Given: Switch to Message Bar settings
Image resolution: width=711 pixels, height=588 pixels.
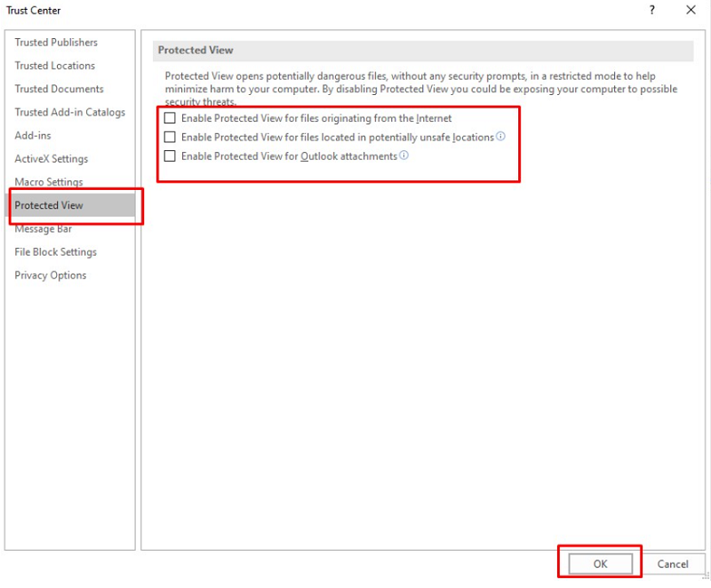Looking at the screenshot, I should [x=44, y=229].
